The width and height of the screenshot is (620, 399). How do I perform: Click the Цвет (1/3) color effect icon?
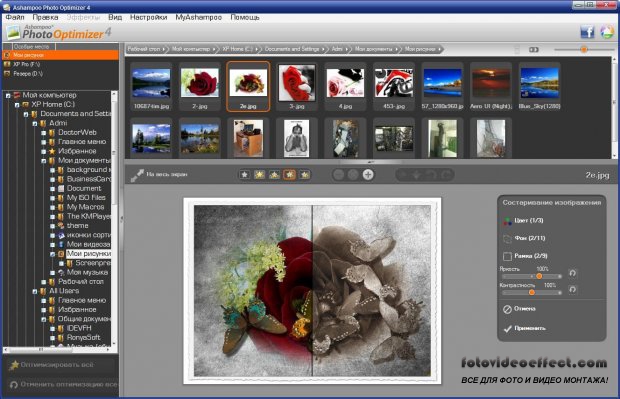pos(507,221)
